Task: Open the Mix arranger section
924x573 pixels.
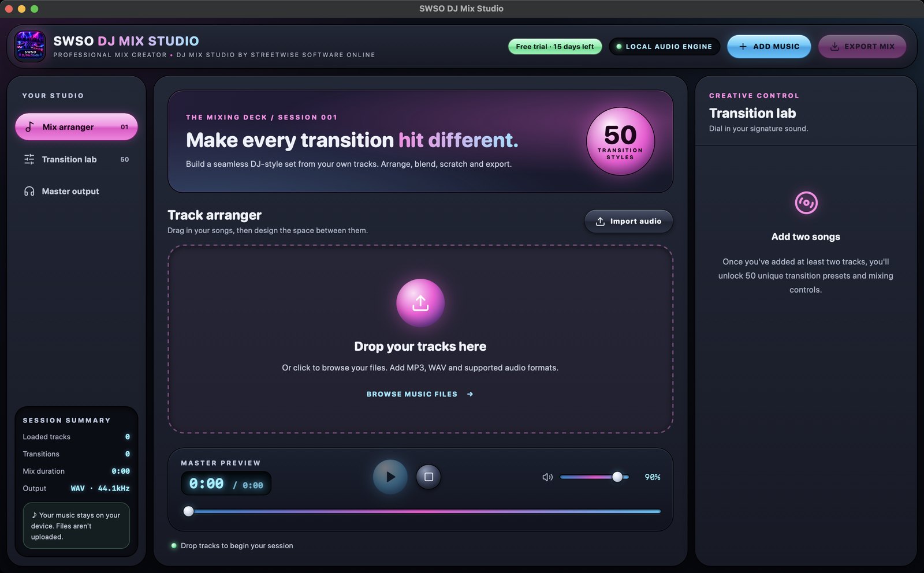Action: (76, 127)
